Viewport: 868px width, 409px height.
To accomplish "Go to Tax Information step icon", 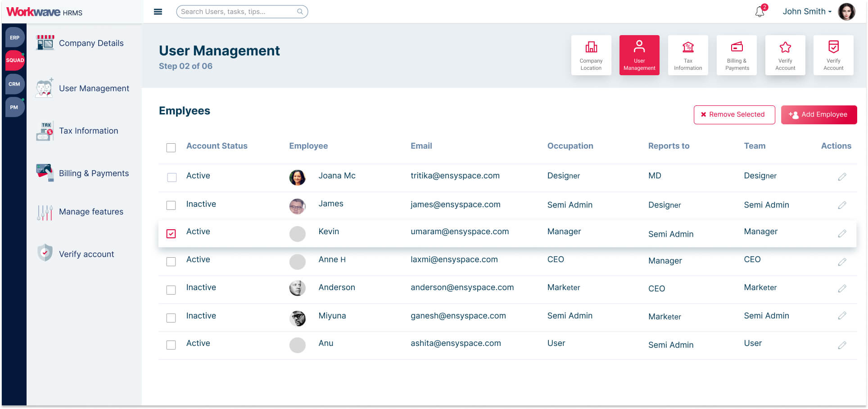I will click(x=687, y=55).
